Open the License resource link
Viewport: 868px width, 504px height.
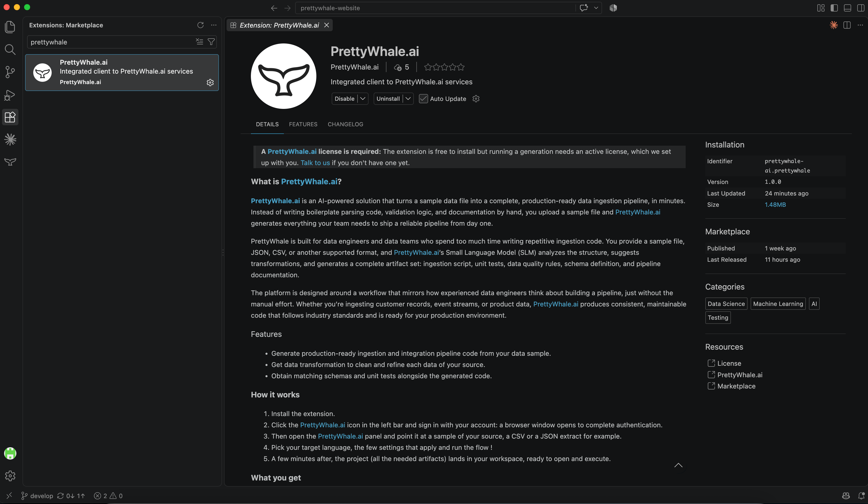(x=729, y=363)
